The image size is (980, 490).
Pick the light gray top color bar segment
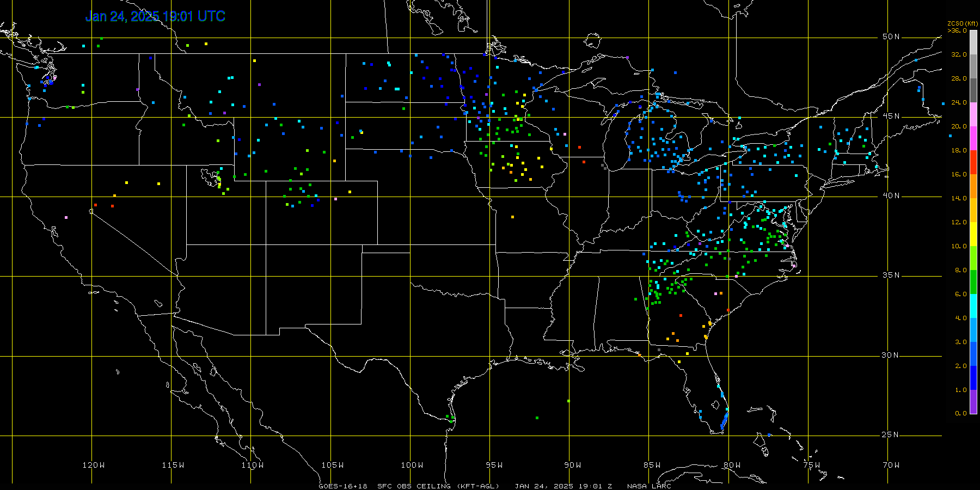(973, 42)
